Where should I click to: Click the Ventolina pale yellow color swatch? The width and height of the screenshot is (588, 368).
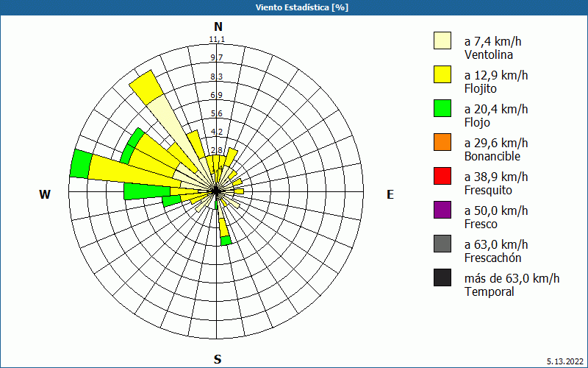[x=442, y=40]
